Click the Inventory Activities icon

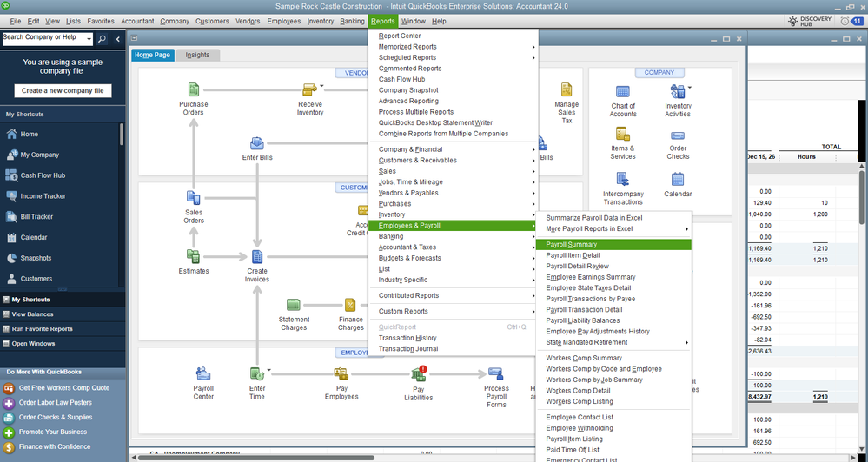point(677,91)
